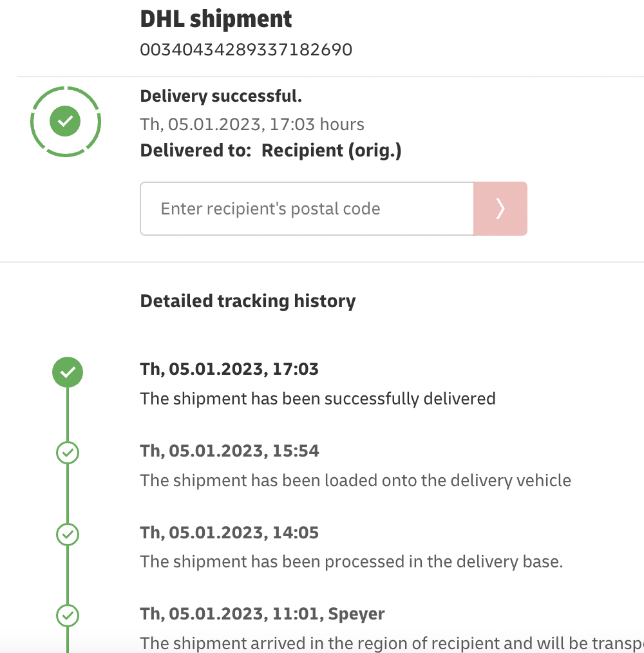Select the checkmark marker for the 15:54 event
The height and width of the screenshot is (653, 644).
coord(68,453)
